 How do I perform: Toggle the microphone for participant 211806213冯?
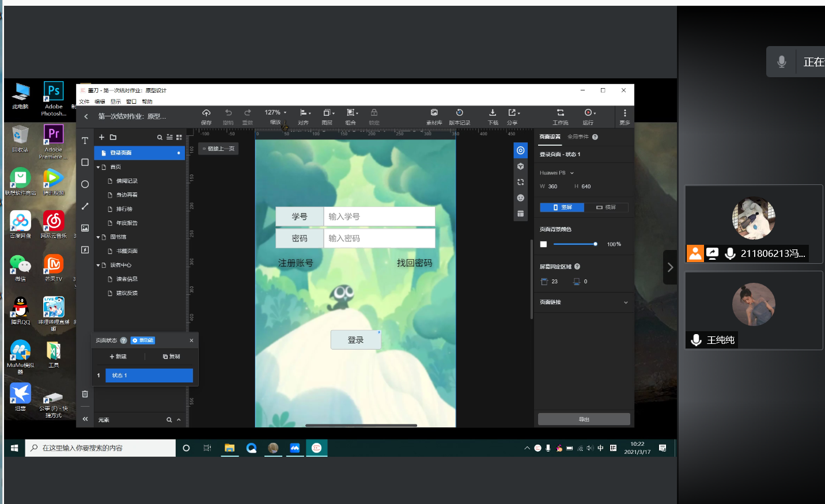(730, 254)
